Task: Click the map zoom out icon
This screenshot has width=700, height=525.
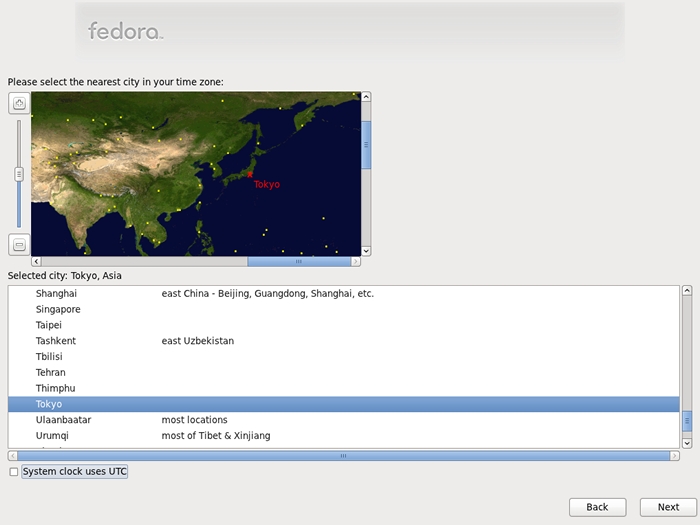Action: pos(19,245)
